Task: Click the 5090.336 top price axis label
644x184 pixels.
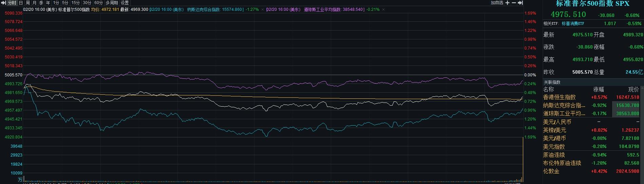Action: [14, 13]
